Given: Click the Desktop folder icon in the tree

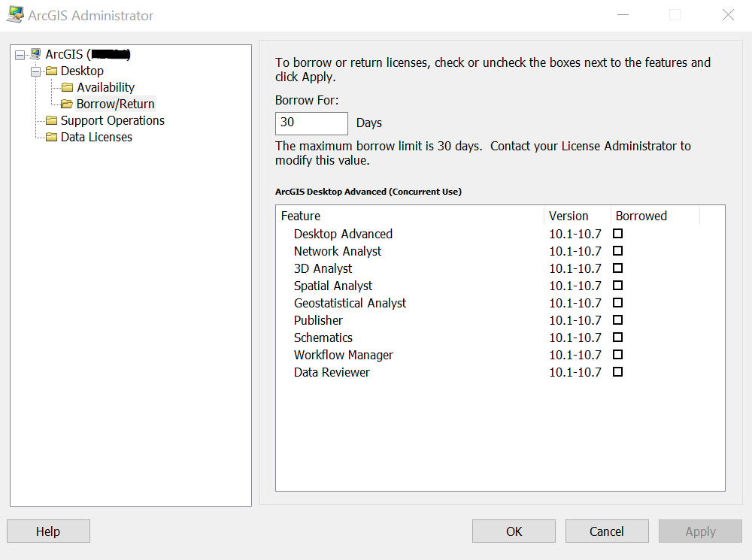Looking at the screenshot, I should click(51, 71).
